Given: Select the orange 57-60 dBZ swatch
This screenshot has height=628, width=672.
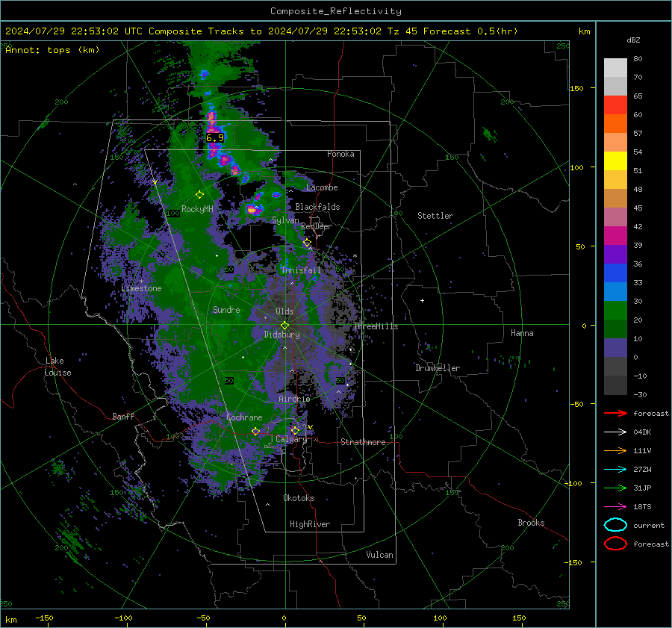Looking at the screenshot, I should click(x=615, y=124).
